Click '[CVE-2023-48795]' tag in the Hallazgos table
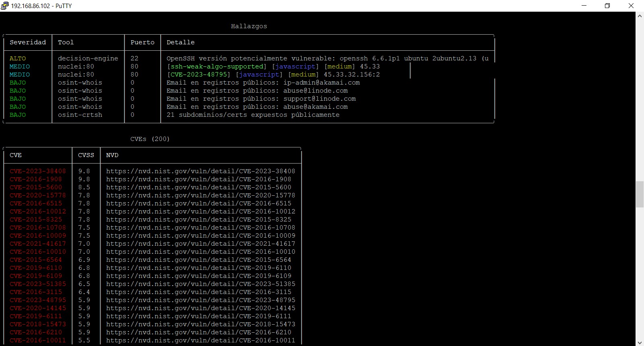This screenshot has height=346, width=644. (x=199, y=75)
